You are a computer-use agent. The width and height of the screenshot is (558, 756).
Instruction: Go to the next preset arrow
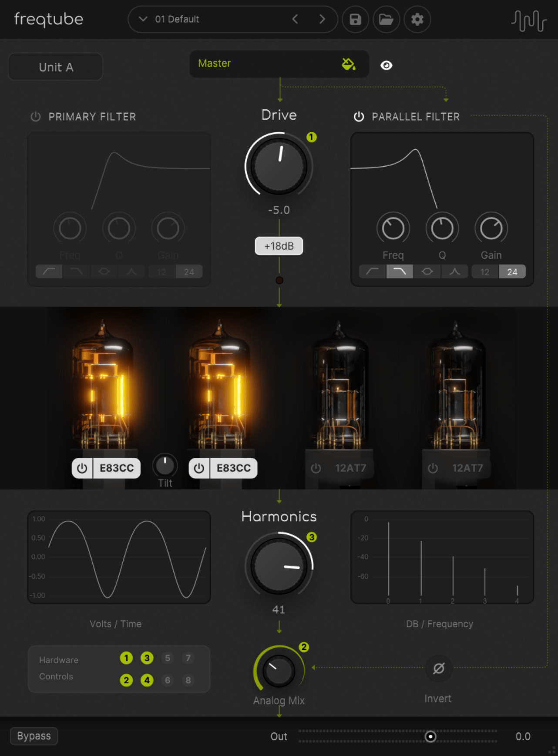[322, 19]
